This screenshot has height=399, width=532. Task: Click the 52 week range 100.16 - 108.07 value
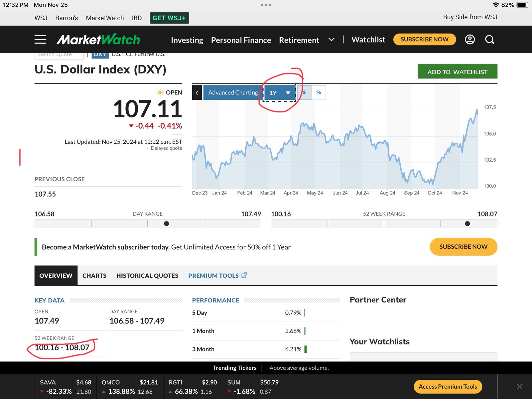coord(62,347)
